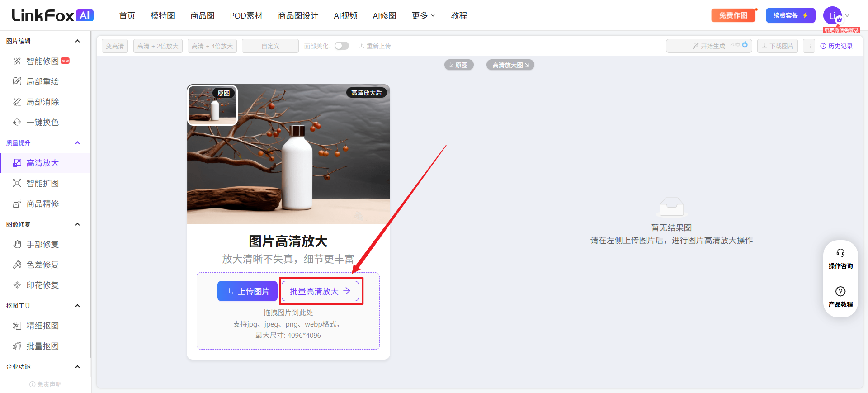Expand the account menu chevron

[847, 15]
